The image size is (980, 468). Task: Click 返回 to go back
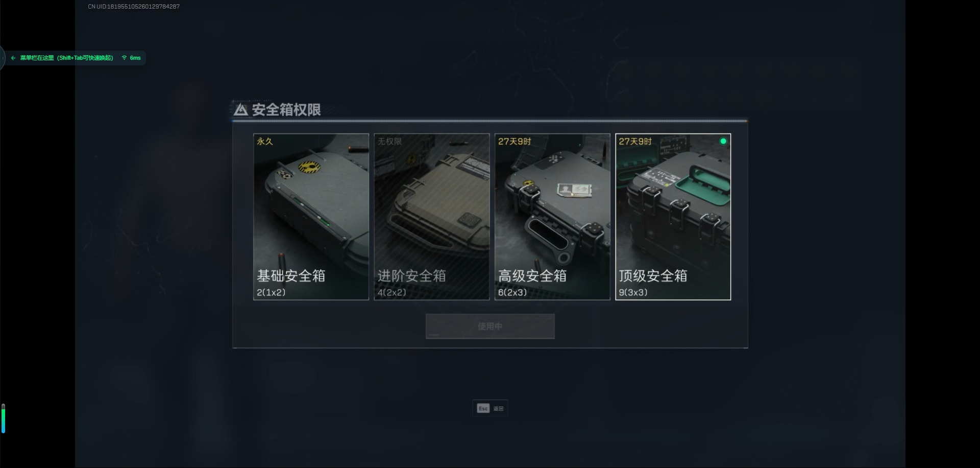498,409
